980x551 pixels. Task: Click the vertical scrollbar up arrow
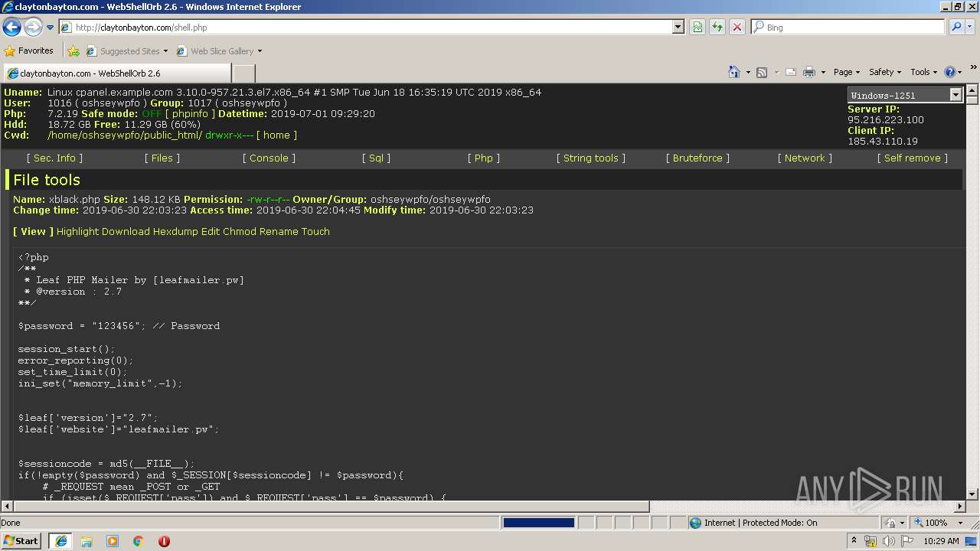972,90
